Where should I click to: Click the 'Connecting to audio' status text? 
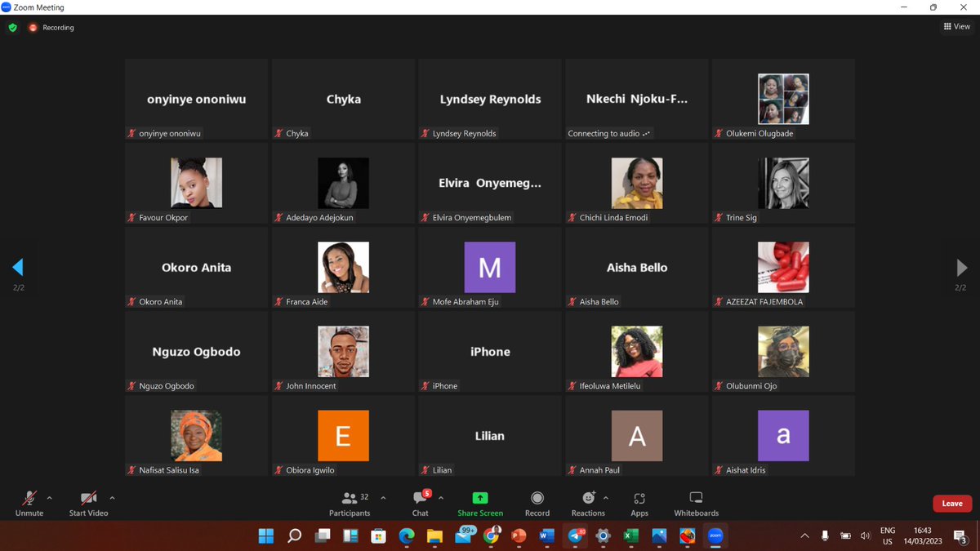tap(604, 133)
